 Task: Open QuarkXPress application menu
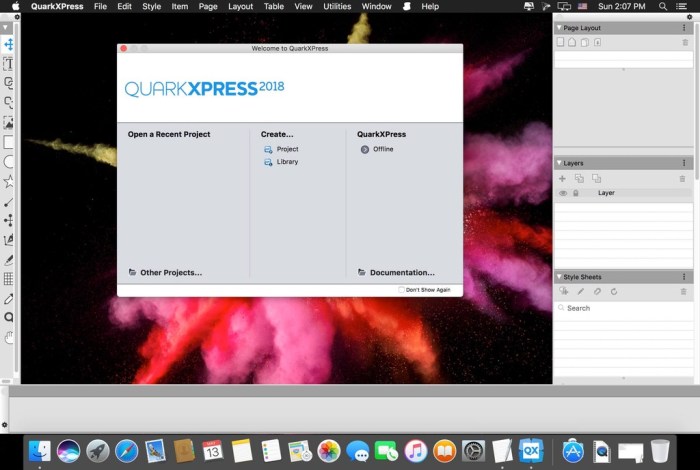pos(57,6)
